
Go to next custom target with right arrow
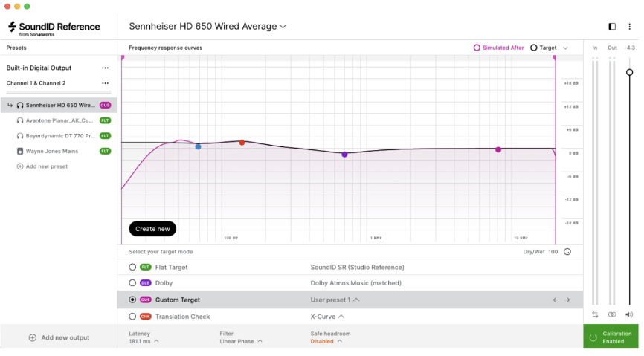tap(567, 300)
